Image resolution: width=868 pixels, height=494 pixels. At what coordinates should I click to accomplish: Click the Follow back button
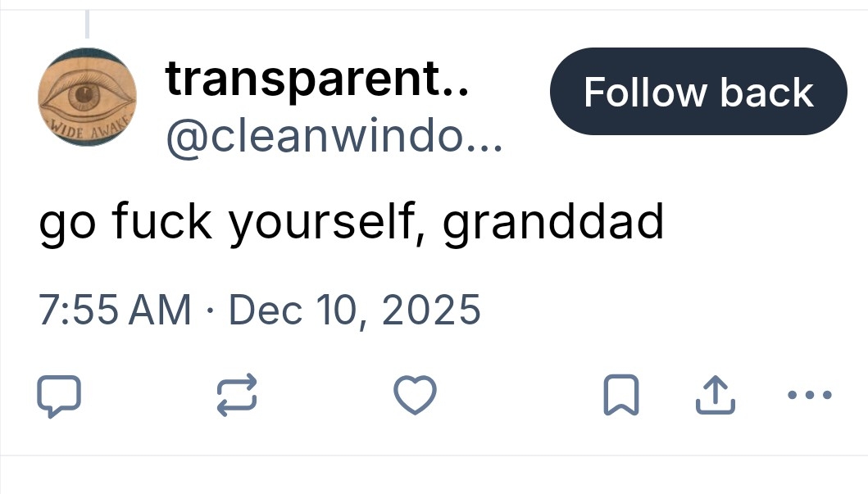(x=698, y=92)
